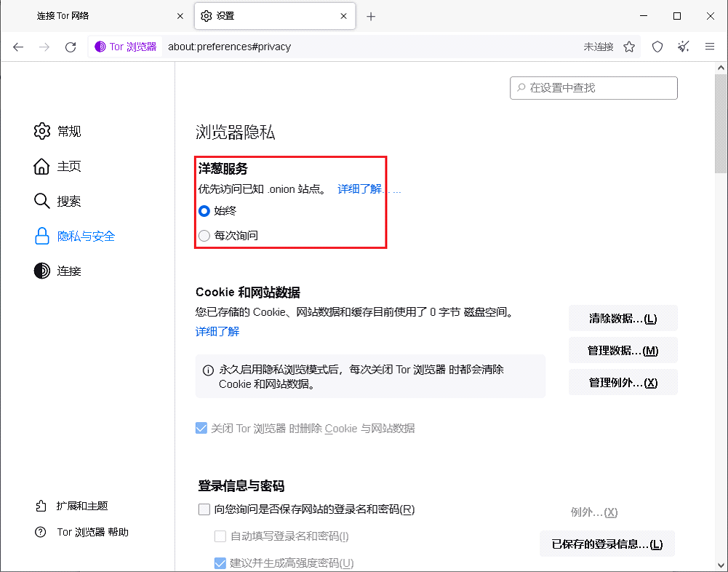Click the vertical scrollbar thumb
The height and width of the screenshot is (572, 728).
click(721, 124)
